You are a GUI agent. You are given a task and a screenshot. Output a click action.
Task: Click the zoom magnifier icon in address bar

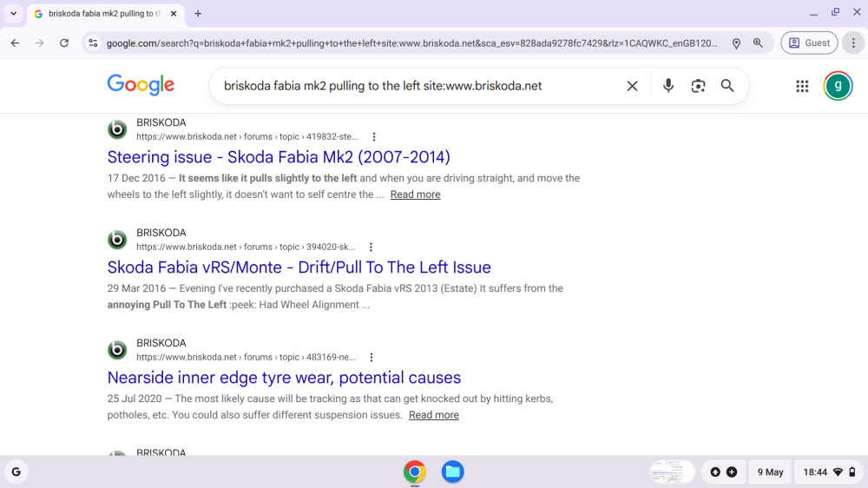coord(758,43)
